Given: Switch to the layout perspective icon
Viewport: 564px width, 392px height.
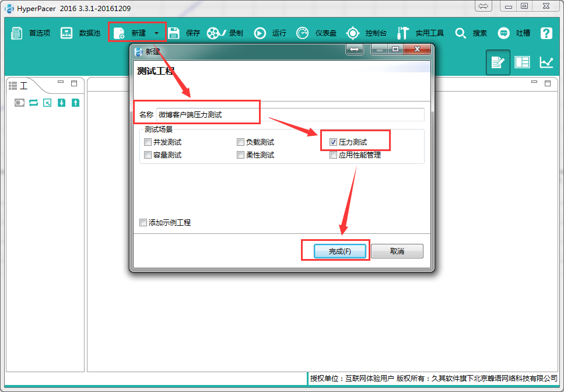Looking at the screenshot, I should click(x=522, y=62).
